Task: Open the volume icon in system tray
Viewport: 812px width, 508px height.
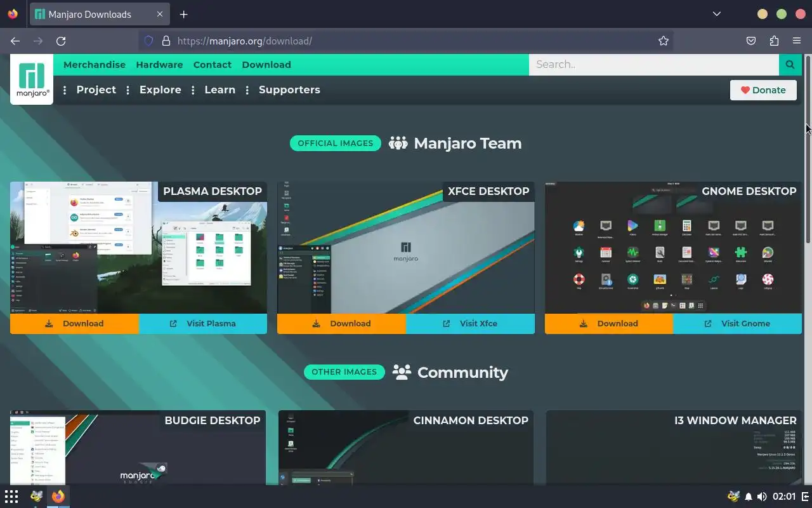Action: [762, 497]
